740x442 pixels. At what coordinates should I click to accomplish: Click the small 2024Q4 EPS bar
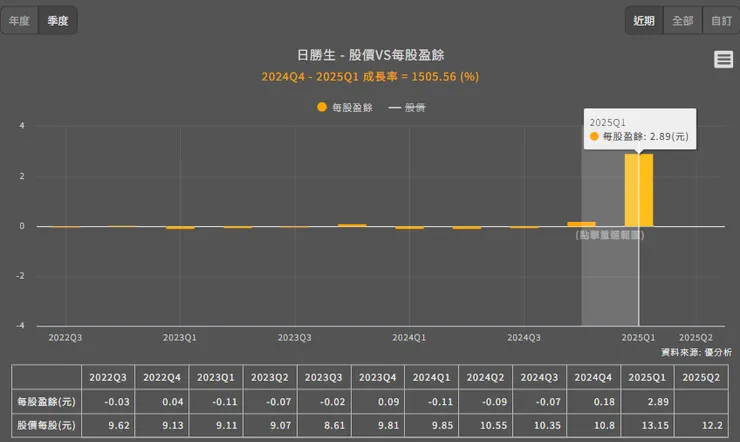[x=581, y=224]
